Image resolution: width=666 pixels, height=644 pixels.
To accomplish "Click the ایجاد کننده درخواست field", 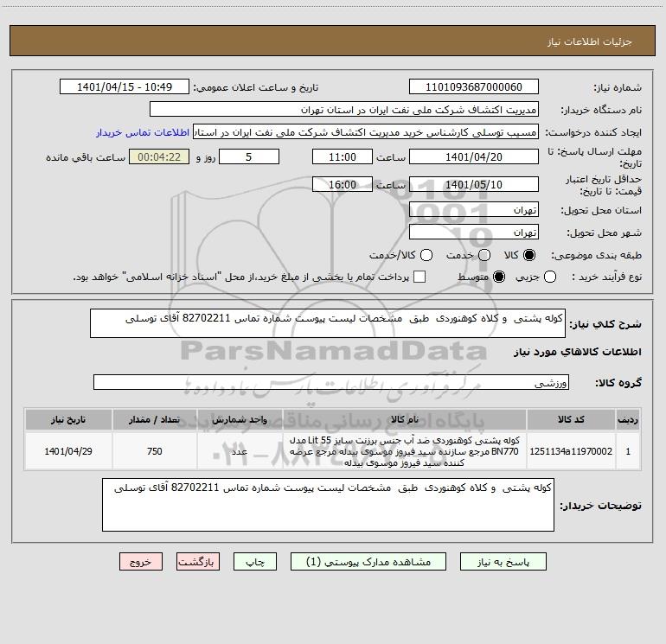I will point(366,131).
